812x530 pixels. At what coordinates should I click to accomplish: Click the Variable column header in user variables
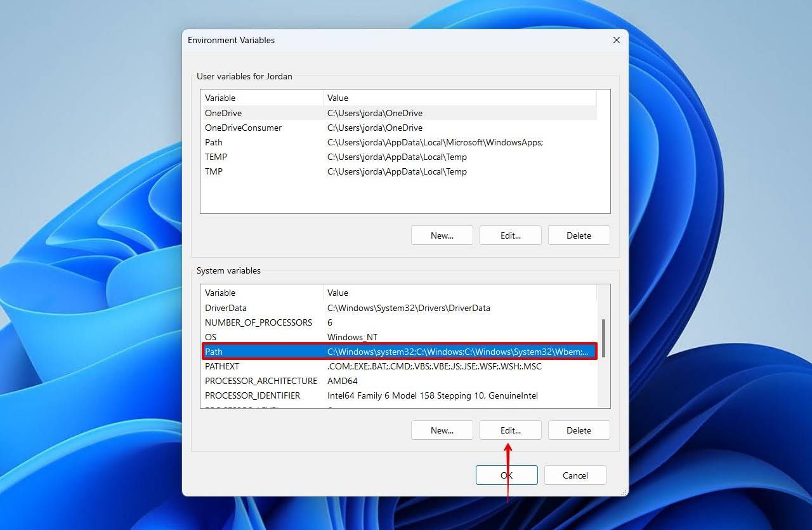point(262,98)
